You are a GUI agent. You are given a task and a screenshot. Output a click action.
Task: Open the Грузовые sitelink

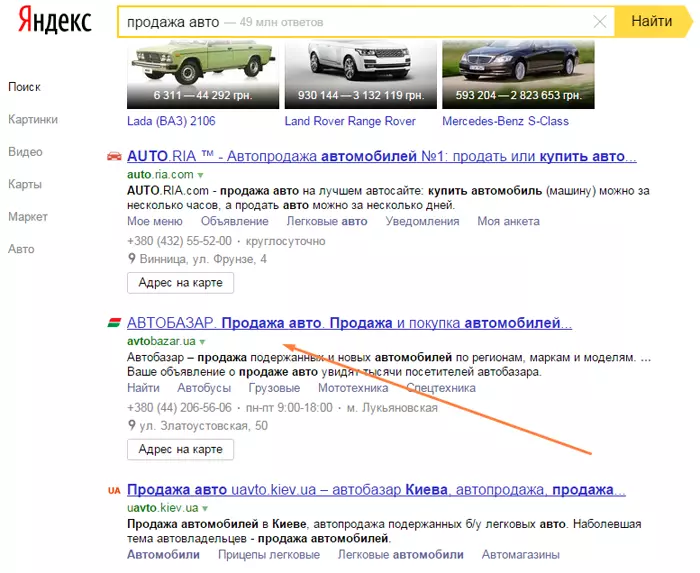pos(274,388)
